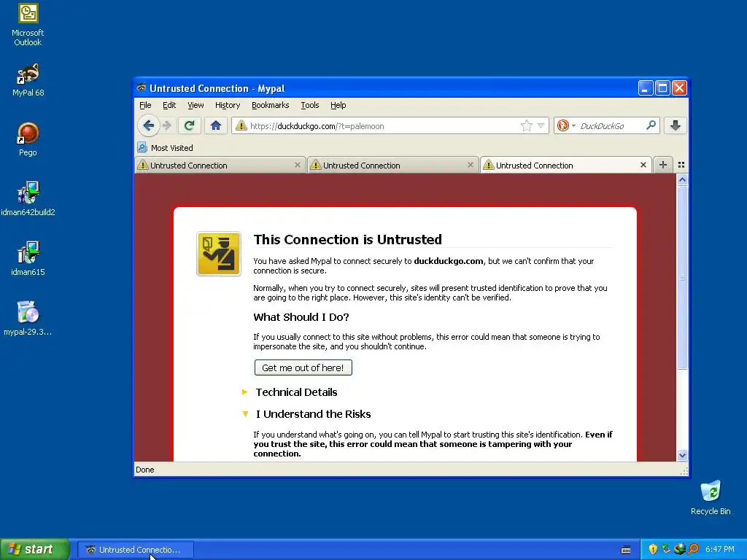
Task: Select the third Untrusted Connection tab
Action: (566, 166)
